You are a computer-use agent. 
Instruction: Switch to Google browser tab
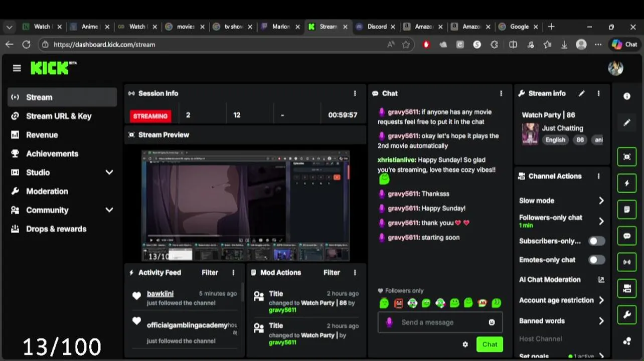coord(519,27)
